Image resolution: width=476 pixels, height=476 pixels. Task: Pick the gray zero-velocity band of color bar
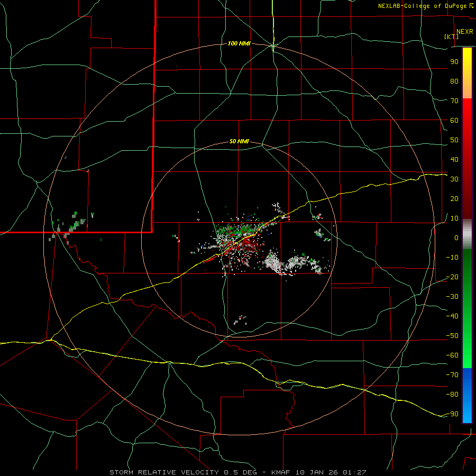coord(467,234)
